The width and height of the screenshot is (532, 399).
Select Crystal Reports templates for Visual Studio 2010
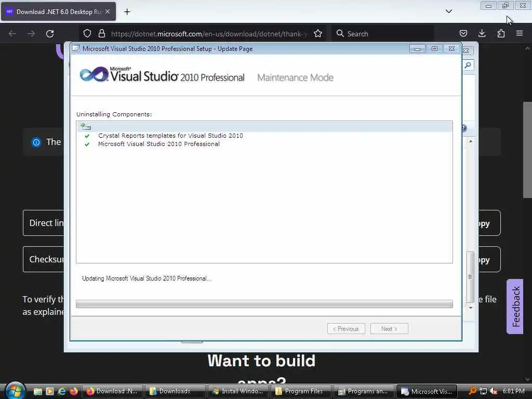pyautogui.click(x=170, y=136)
